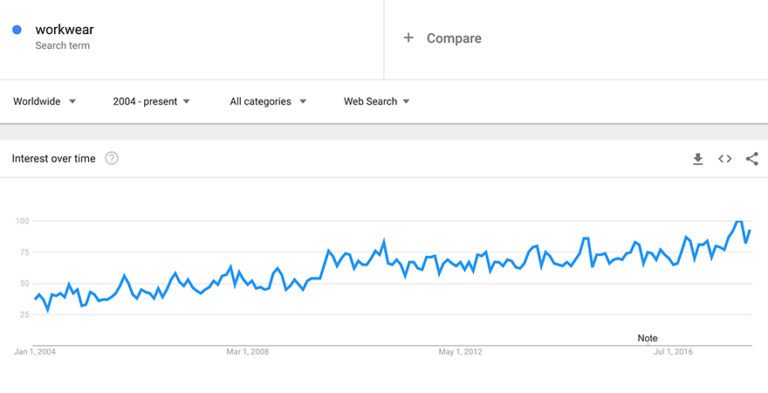Click the plus icon beside Compare
Screen dimensions: 768x393
coord(408,38)
